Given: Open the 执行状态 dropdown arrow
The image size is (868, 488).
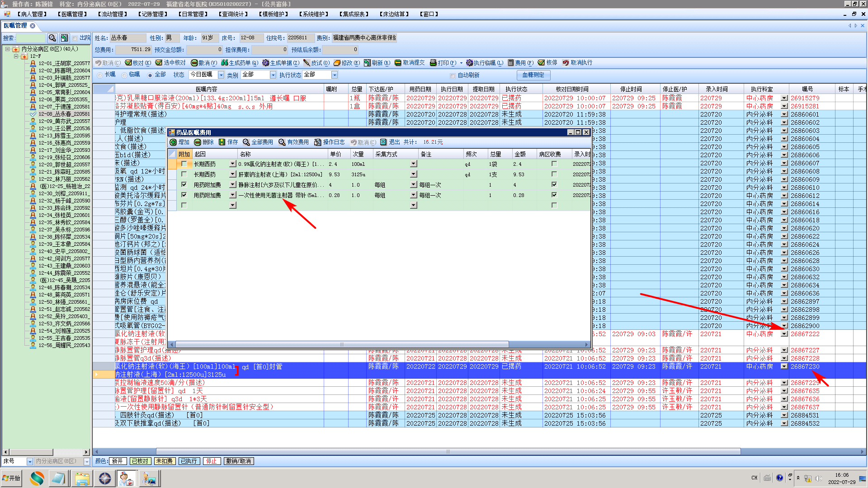Looking at the screenshot, I should click(x=335, y=75).
